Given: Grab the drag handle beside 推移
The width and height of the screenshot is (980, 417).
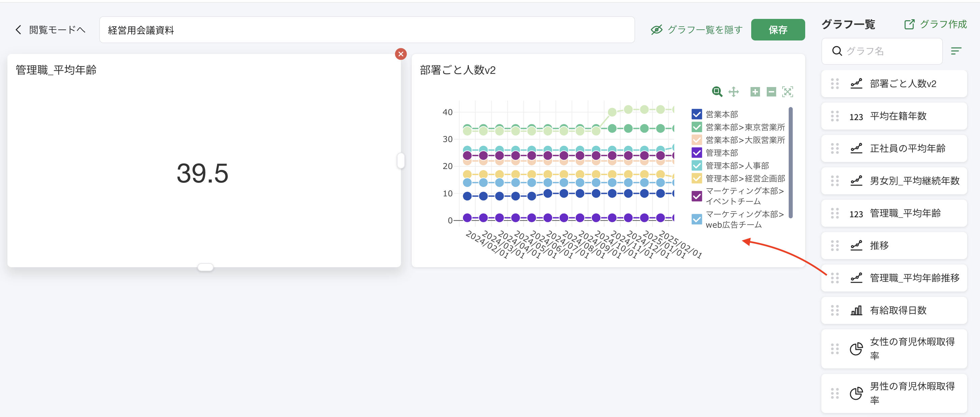Looking at the screenshot, I should point(834,245).
